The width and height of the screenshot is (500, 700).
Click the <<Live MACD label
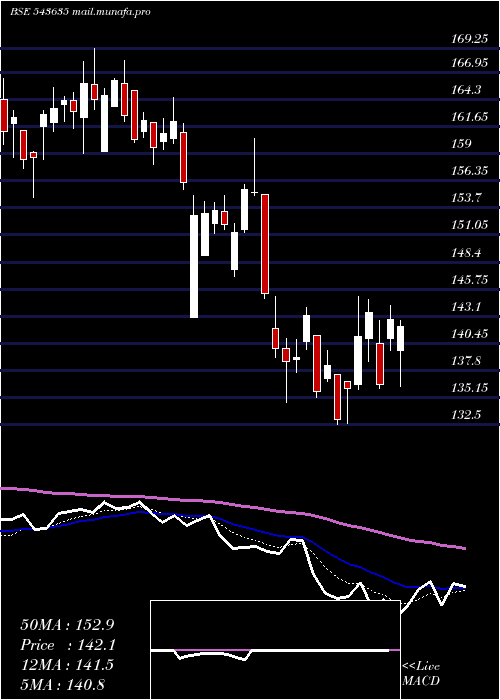[x=421, y=673]
